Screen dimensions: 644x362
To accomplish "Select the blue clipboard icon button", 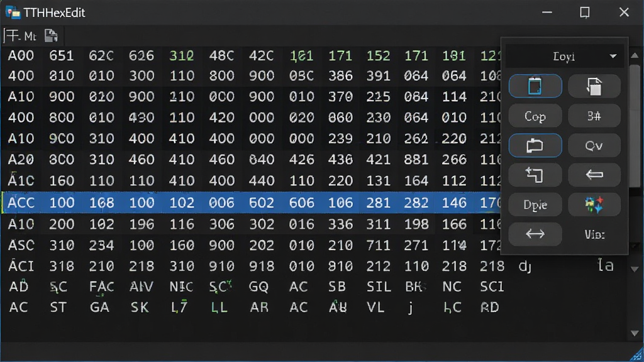I will (x=535, y=86).
